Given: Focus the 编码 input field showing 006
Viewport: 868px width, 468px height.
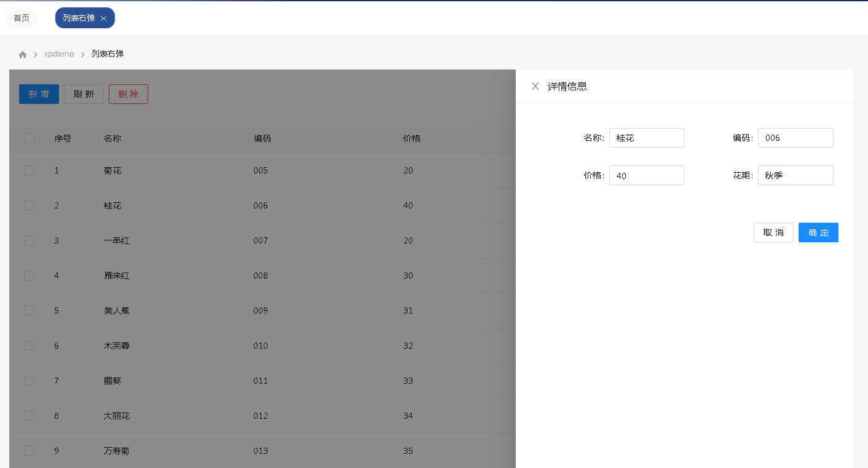Looking at the screenshot, I should click(x=795, y=138).
